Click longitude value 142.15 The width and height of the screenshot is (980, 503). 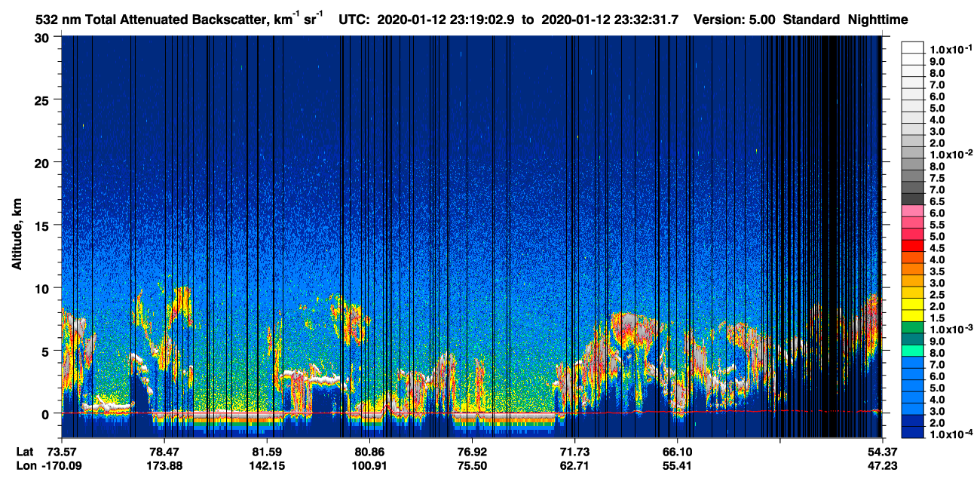click(x=267, y=465)
